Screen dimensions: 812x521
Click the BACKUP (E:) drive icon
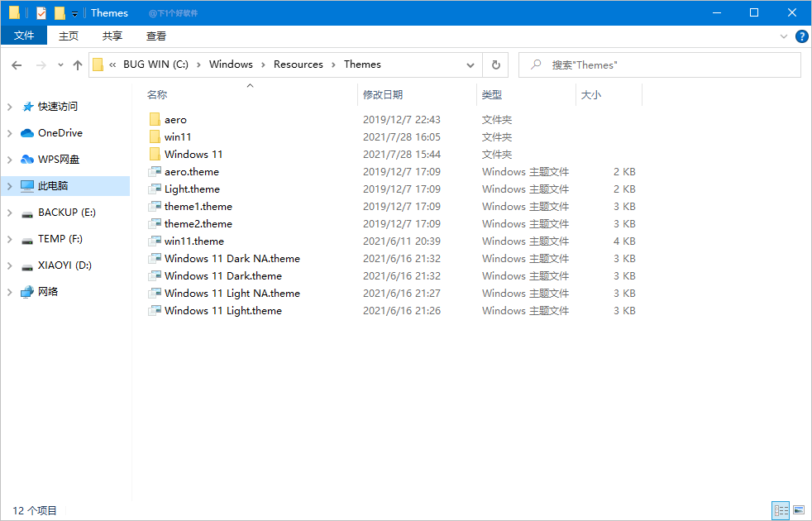pyautogui.click(x=27, y=213)
